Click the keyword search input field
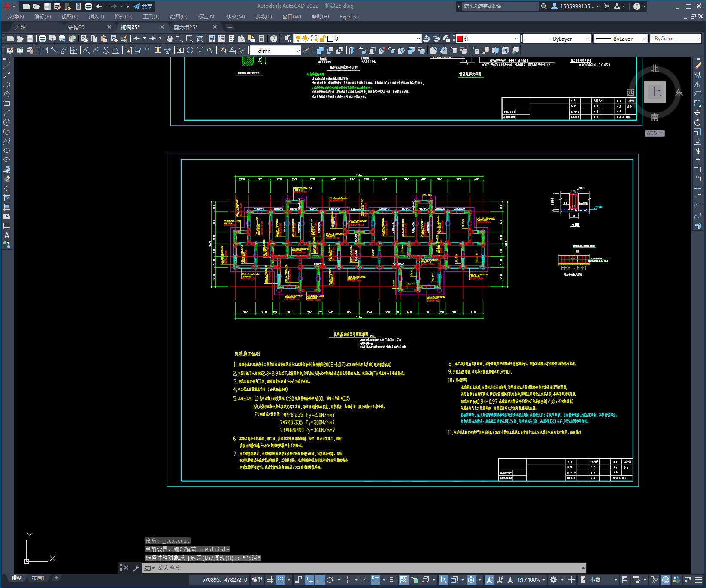706x588 pixels. click(500, 6)
